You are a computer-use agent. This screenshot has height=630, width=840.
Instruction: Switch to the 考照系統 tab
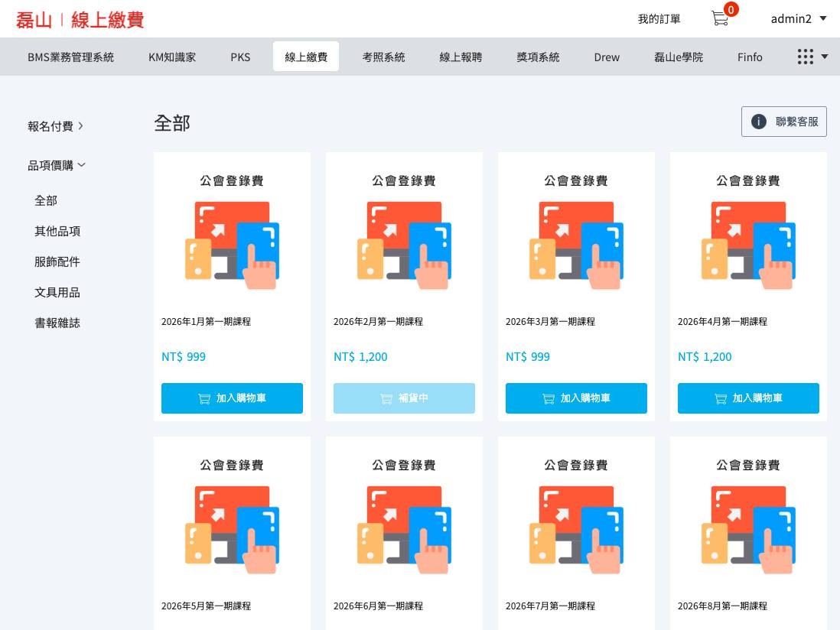383,57
